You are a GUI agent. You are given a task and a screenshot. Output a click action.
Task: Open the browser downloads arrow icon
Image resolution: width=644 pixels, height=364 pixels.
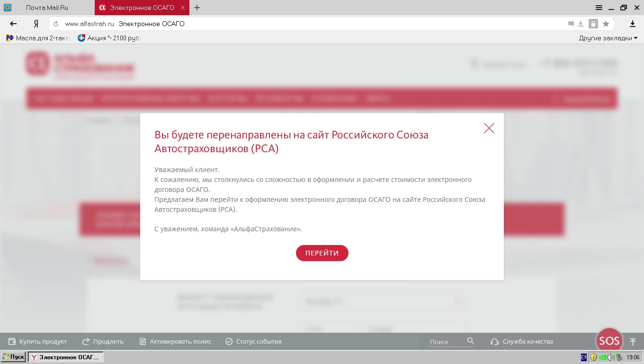[632, 24]
